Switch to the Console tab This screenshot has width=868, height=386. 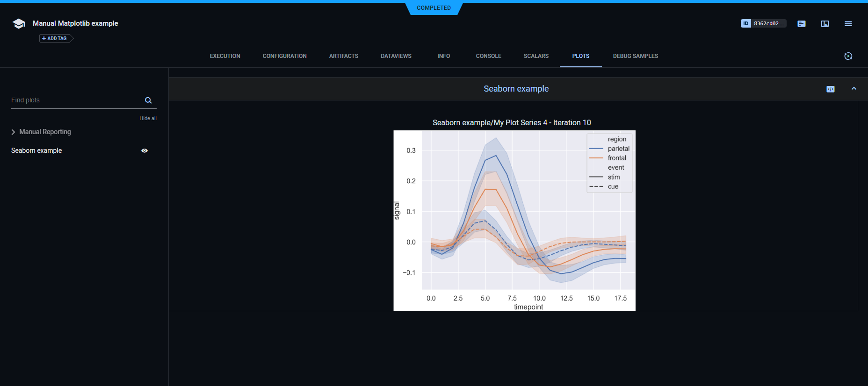488,56
